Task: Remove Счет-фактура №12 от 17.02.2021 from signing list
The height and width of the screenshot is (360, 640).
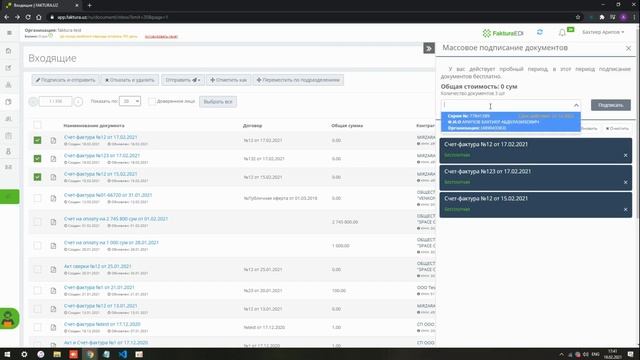Action: (625, 156)
